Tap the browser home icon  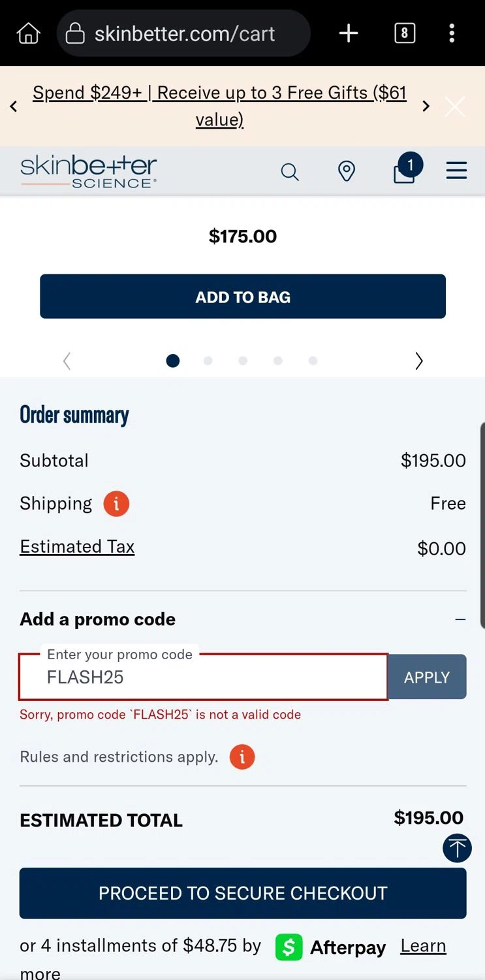coord(28,33)
